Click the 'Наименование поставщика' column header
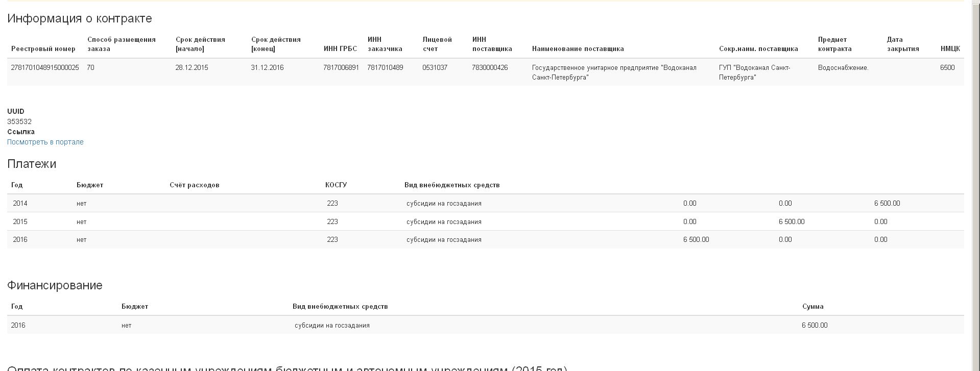This screenshot has height=371, width=980. (x=578, y=49)
